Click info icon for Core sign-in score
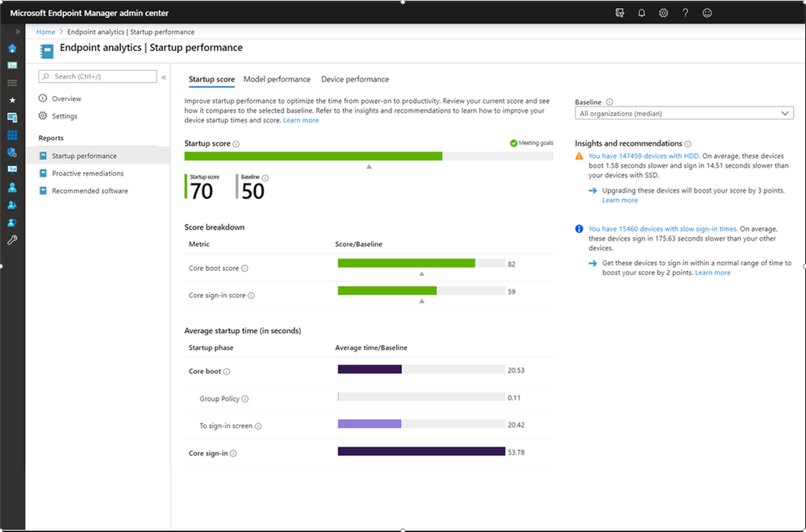 coord(252,295)
